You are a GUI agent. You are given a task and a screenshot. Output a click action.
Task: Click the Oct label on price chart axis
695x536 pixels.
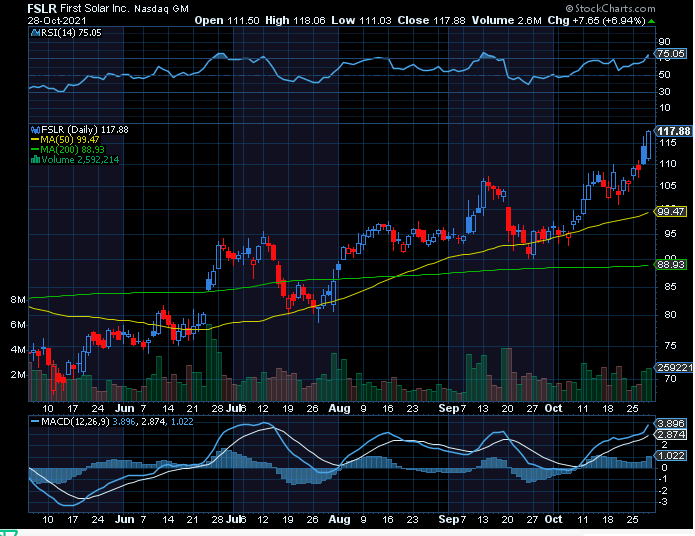coord(553,408)
